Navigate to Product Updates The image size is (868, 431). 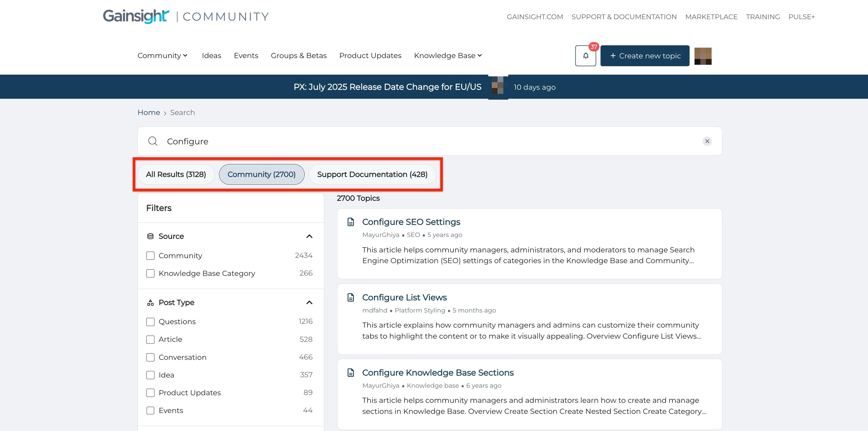point(370,56)
